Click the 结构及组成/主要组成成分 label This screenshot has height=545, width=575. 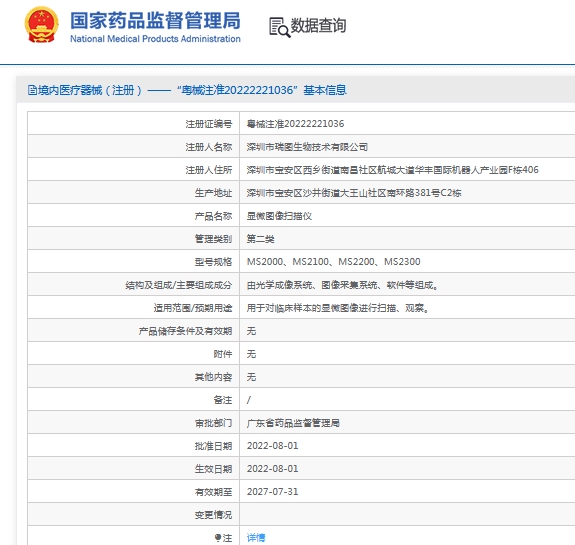(179, 285)
